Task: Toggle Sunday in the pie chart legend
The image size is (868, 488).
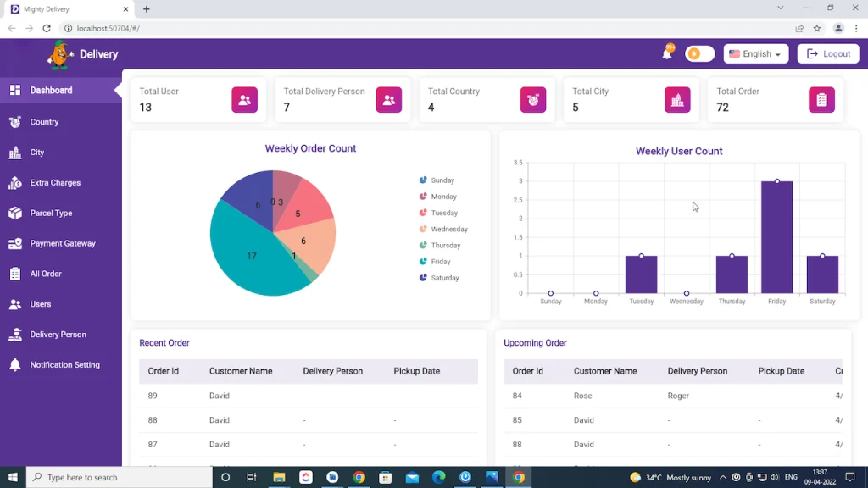Action: coord(437,180)
